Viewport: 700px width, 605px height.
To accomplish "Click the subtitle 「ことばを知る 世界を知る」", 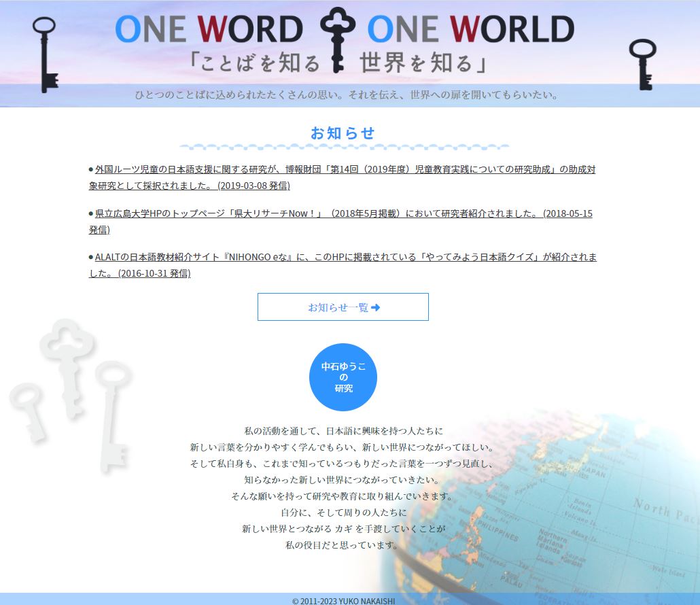I will click(338, 63).
